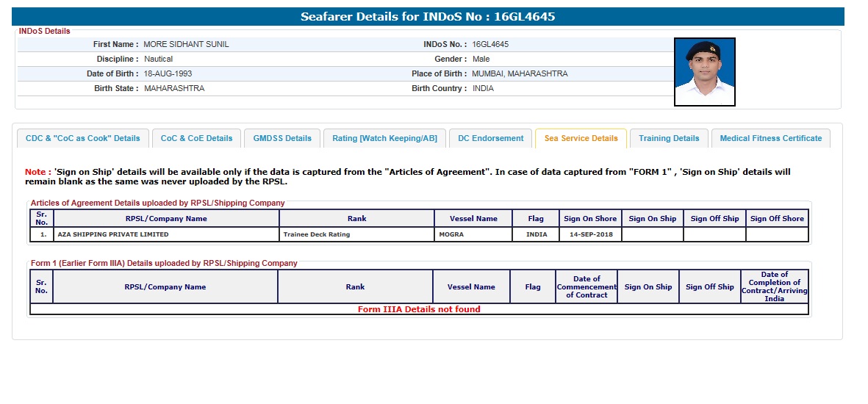
Task: Click the seafarer photo thumbnail
Action: [705, 72]
